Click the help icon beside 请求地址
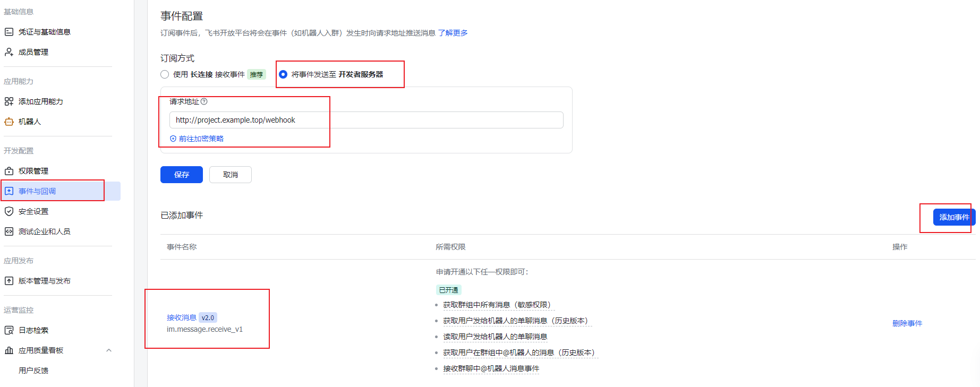Image resolution: width=980 pixels, height=387 pixels. (204, 101)
